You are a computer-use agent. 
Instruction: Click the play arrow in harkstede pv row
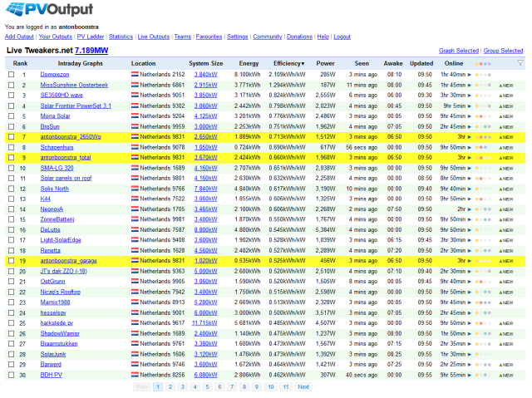(470, 323)
